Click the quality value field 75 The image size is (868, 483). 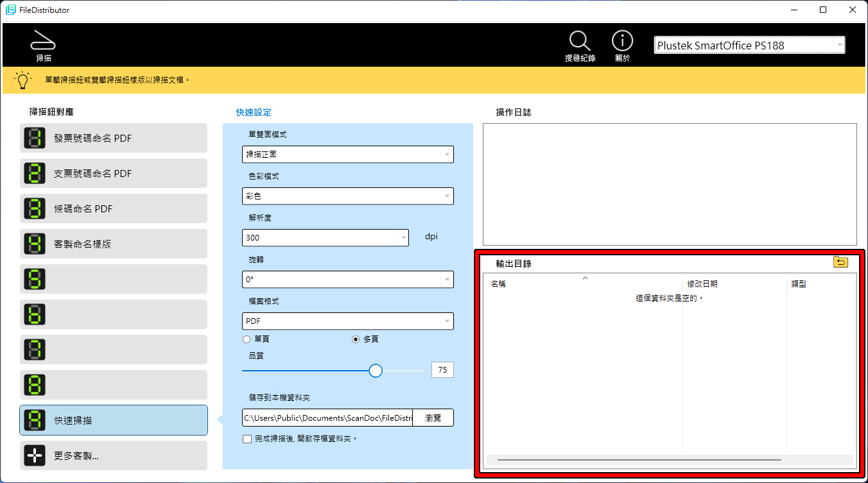click(x=442, y=369)
